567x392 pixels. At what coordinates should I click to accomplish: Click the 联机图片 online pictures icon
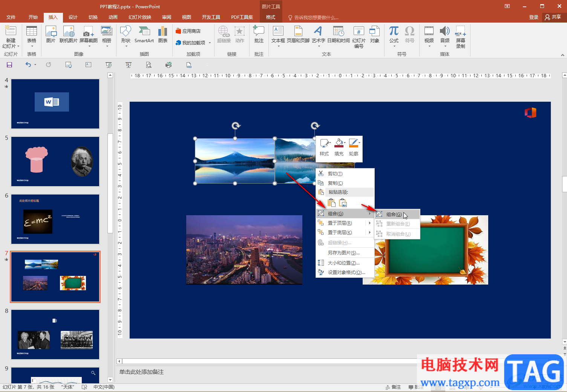[69, 34]
